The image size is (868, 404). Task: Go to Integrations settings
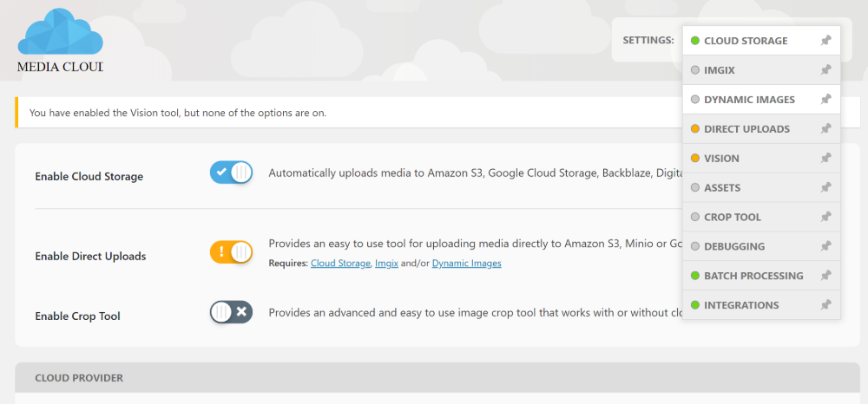pos(761,304)
